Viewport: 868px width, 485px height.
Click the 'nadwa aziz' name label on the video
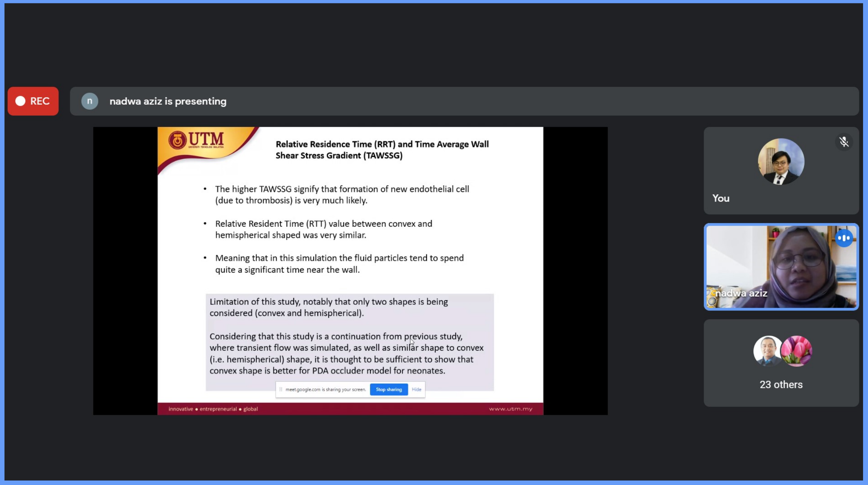coord(741,293)
